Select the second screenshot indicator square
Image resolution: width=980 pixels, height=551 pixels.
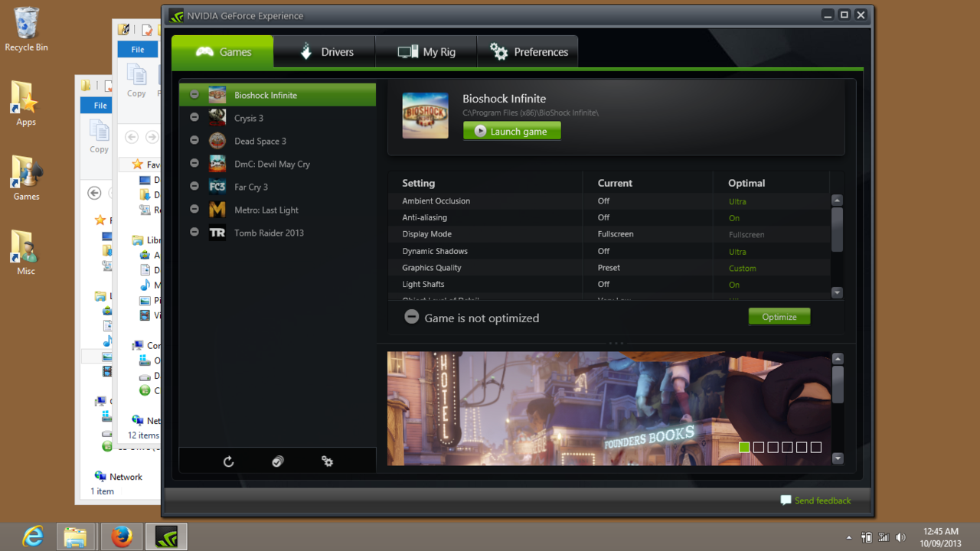click(759, 447)
